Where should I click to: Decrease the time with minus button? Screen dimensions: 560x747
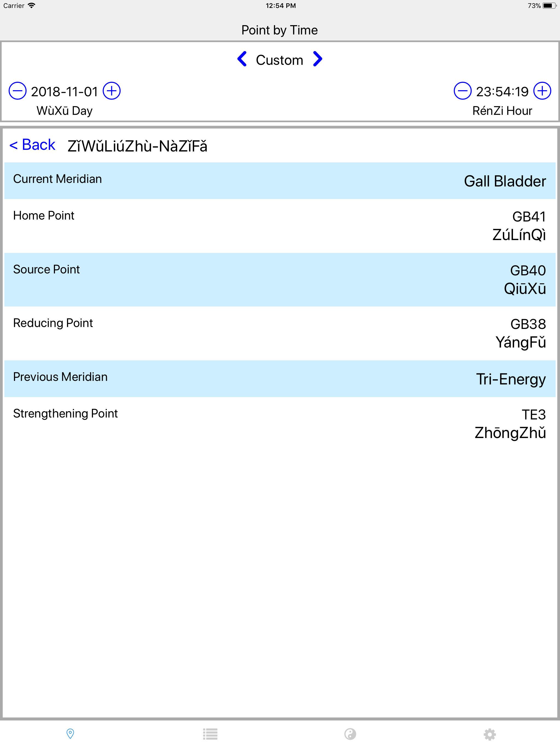click(462, 91)
